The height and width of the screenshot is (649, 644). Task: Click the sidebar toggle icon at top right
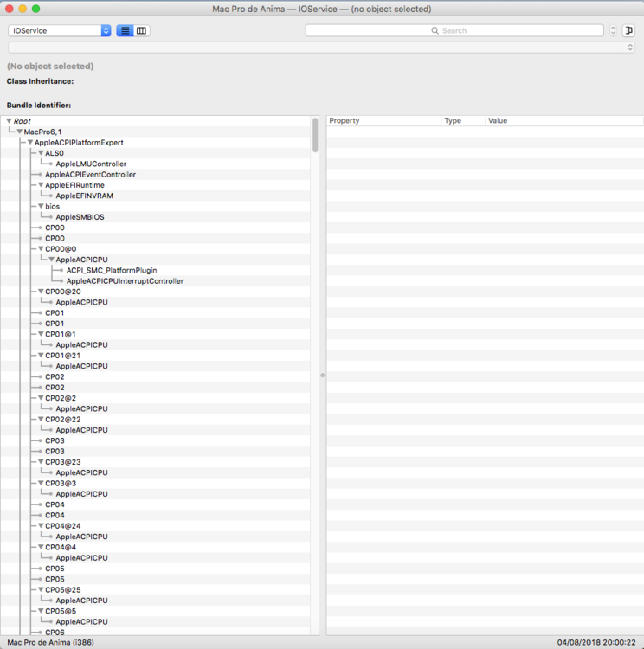point(629,30)
